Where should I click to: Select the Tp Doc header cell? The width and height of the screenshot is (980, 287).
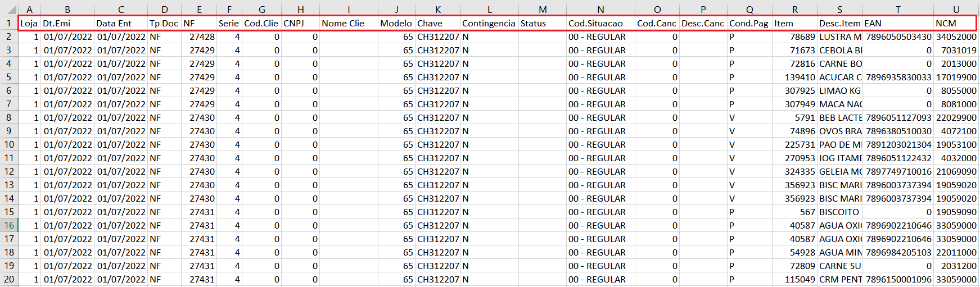(164, 23)
